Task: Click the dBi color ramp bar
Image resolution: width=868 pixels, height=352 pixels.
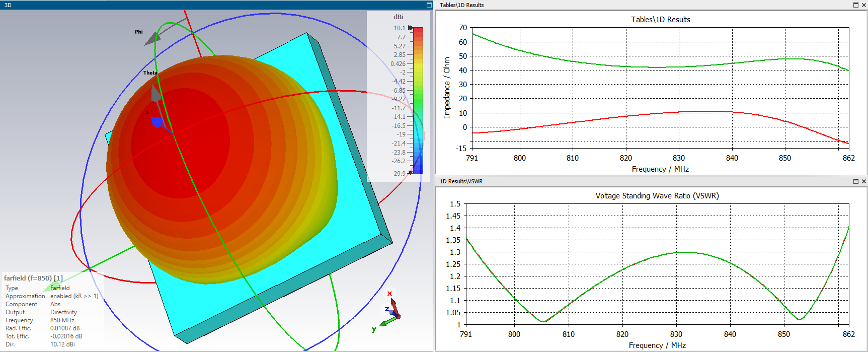Action: tap(418, 101)
